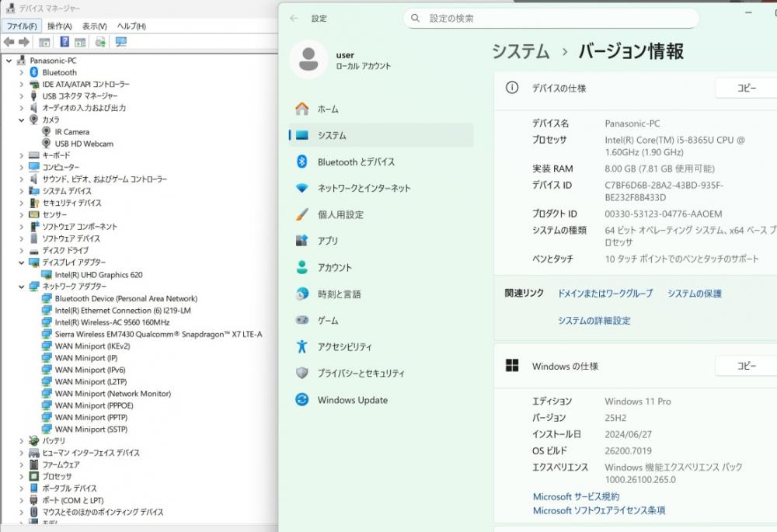
Task: Expand the ファームウェア node
Action: (21, 464)
